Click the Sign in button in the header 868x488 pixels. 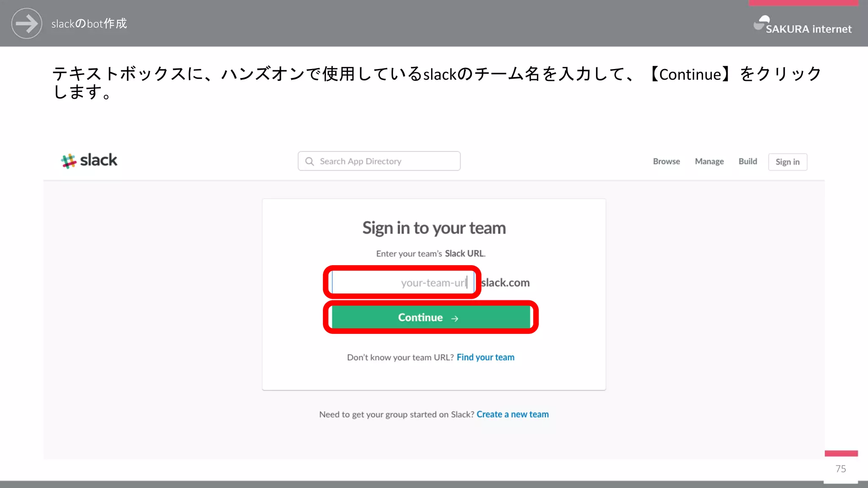pyautogui.click(x=787, y=162)
